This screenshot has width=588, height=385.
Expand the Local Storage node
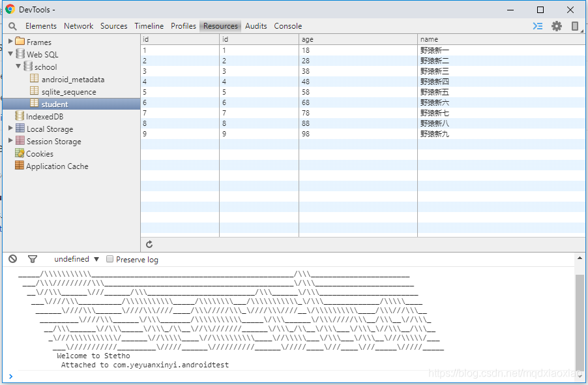click(10, 128)
